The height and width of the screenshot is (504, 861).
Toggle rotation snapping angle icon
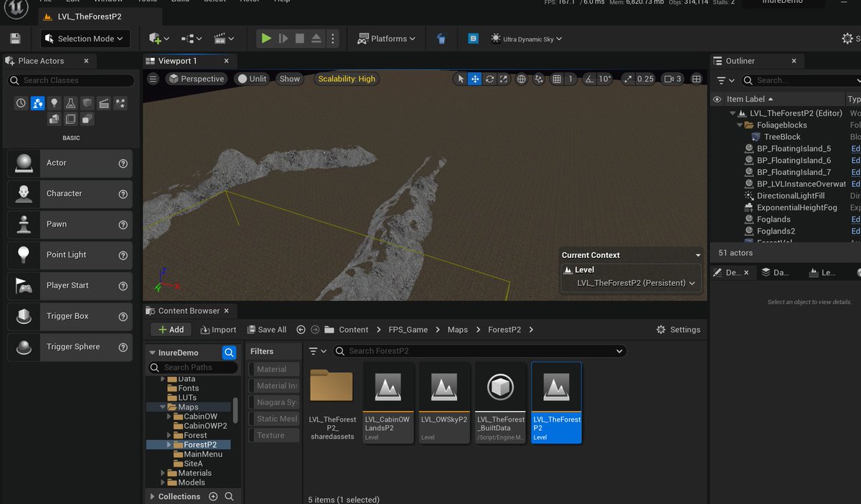[588, 79]
